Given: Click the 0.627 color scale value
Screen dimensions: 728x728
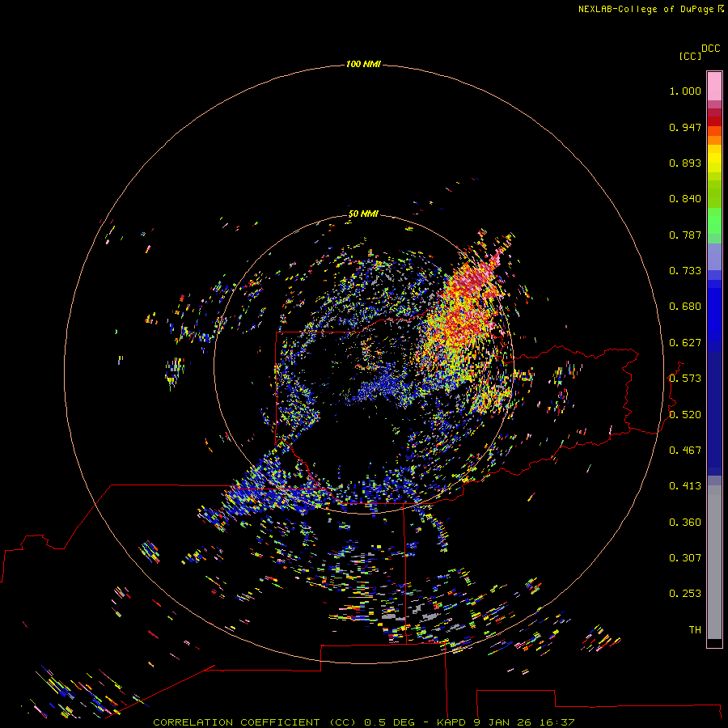Looking at the screenshot, I should (685, 343).
